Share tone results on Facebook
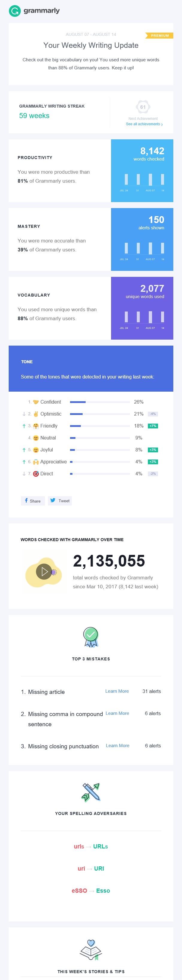182x980 pixels. tap(33, 501)
